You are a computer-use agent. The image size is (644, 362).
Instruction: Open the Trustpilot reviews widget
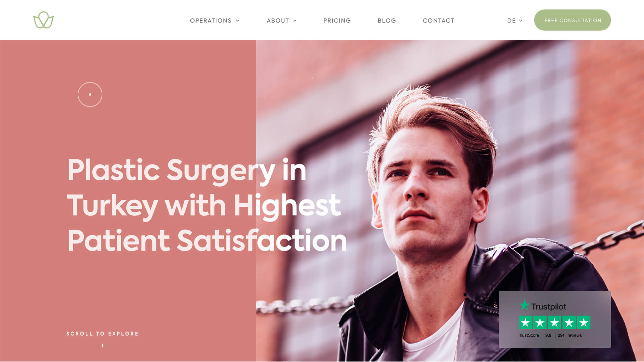pos(555,319)
